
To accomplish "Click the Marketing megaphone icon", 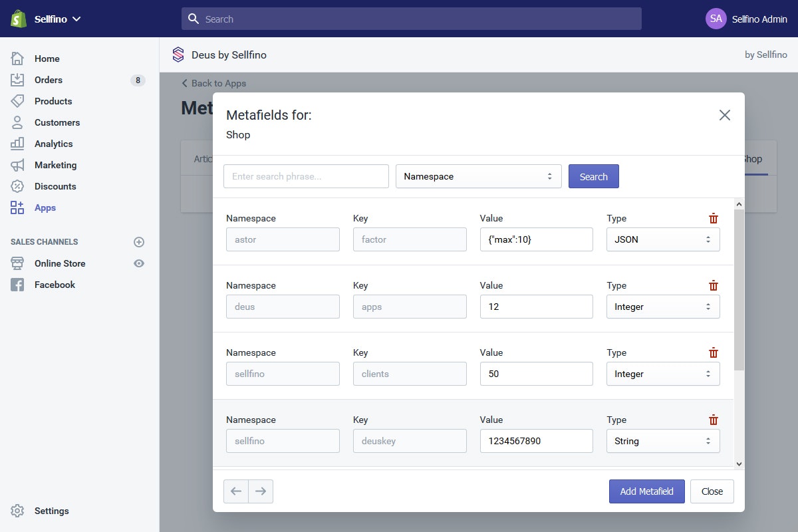I will point(17,165).
